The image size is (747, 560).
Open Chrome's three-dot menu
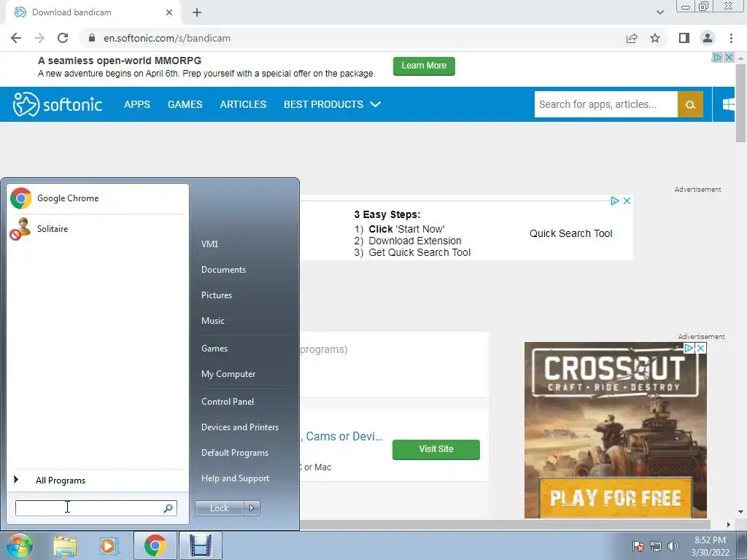pyautogui.click(x=731, y=38)
